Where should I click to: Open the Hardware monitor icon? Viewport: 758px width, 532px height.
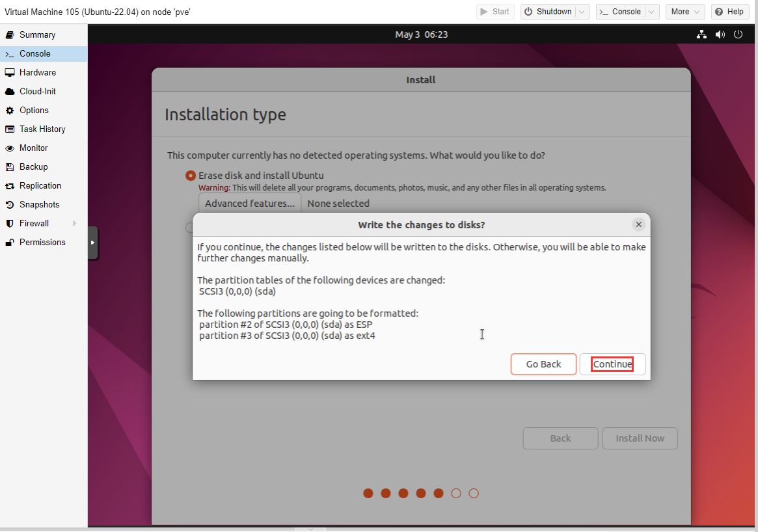[x=10, y=73]
